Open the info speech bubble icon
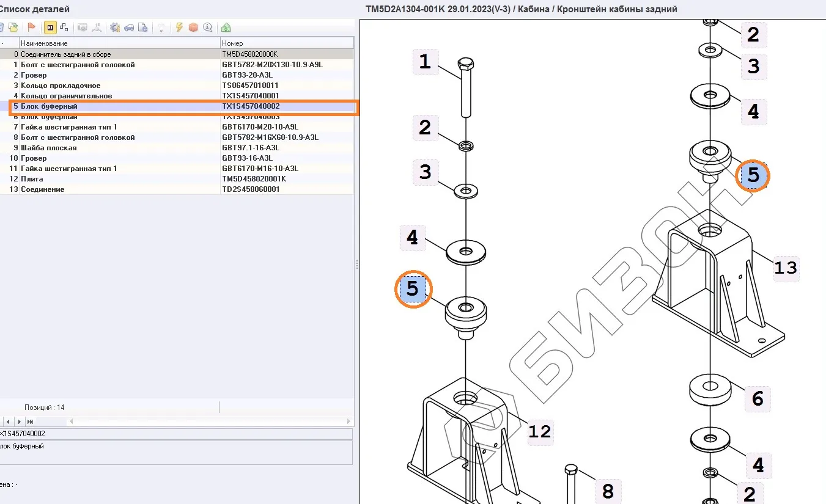This screenshot has width=826, height=504. point(208,27)
